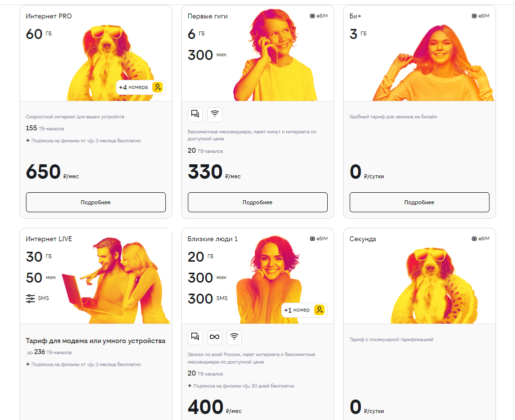Screen dimensions: 515x420
Task: Click the infinity icon on Близкие люди 1
Action: 214,337
